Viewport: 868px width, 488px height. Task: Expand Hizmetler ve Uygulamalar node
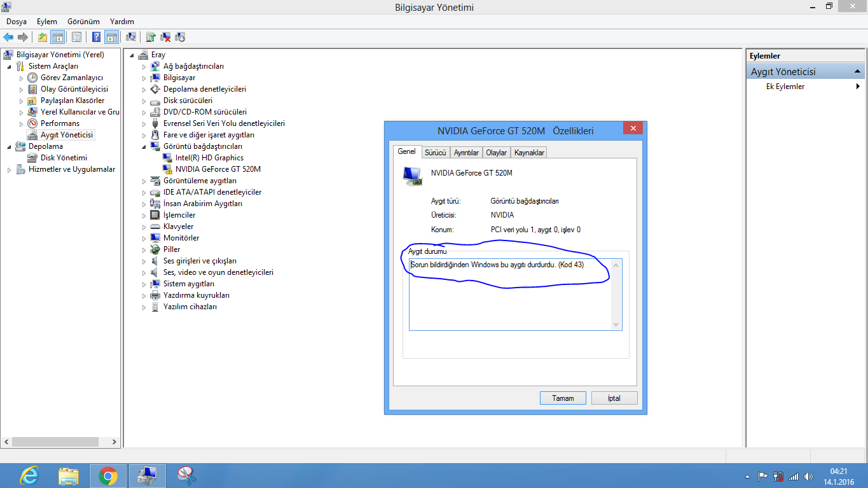click(x=9, y=170)
